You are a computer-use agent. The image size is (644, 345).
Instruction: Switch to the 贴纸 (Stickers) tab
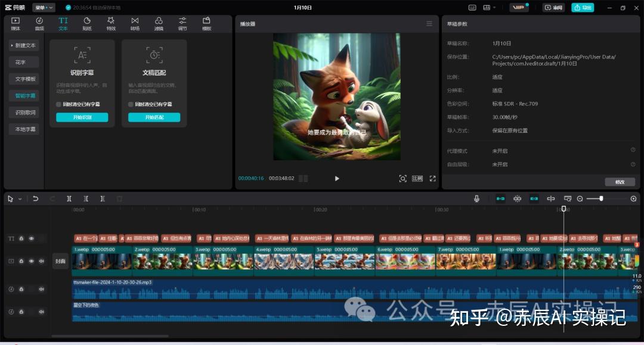pyautogui.click(x=87, y=24)
